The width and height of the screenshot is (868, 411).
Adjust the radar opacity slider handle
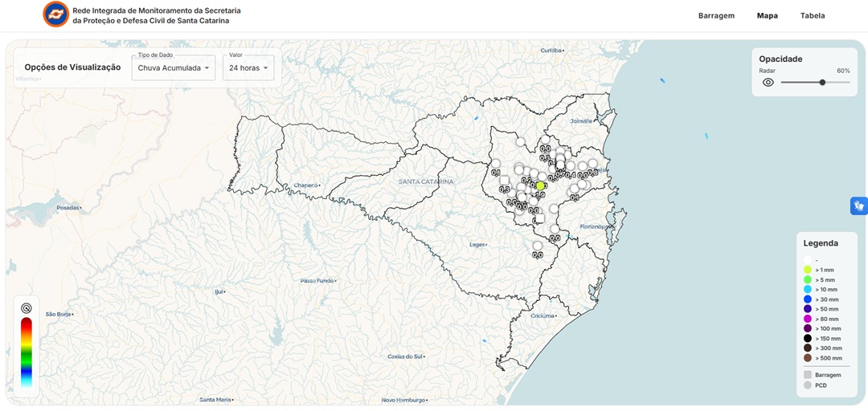click(822, 82)
